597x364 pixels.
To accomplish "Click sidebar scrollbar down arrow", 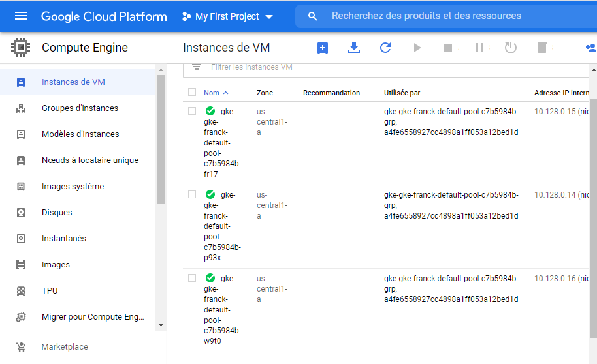I will pyautogui.click(x=161, y=325).
